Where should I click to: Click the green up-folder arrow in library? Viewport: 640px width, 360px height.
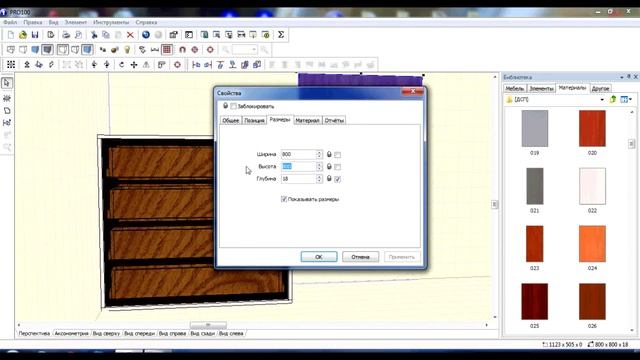coord(613,99)
